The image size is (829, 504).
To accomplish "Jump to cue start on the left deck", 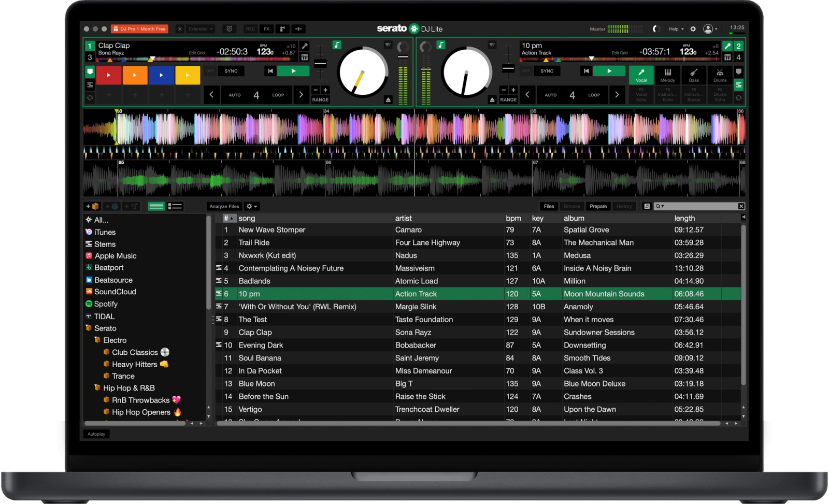I will [x=270, y=71].
